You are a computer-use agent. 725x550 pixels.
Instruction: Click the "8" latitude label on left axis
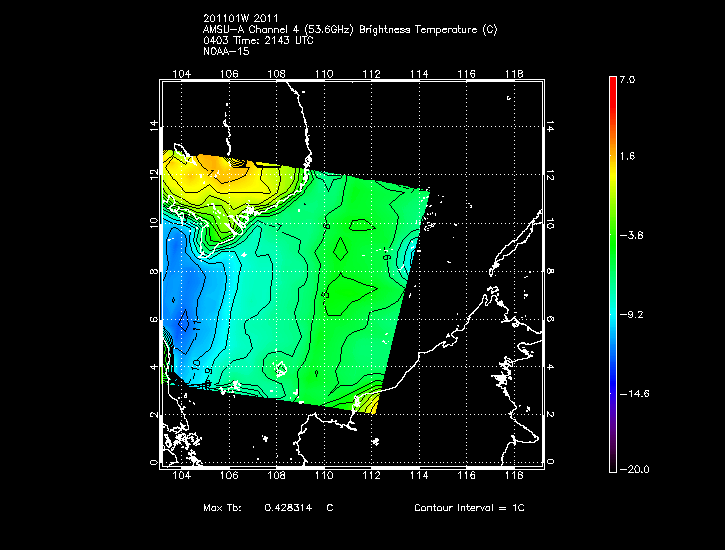154,272
